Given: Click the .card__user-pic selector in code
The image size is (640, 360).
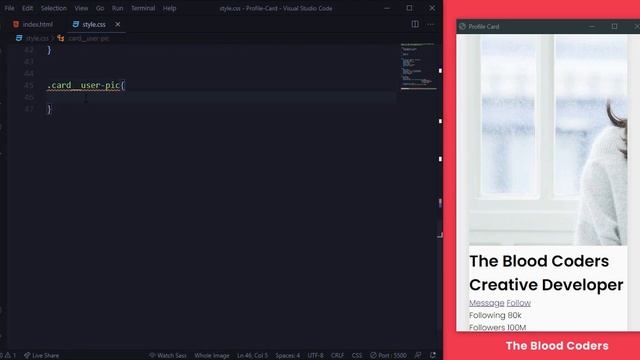Looking at the screenshot, I should pos(84,85).
